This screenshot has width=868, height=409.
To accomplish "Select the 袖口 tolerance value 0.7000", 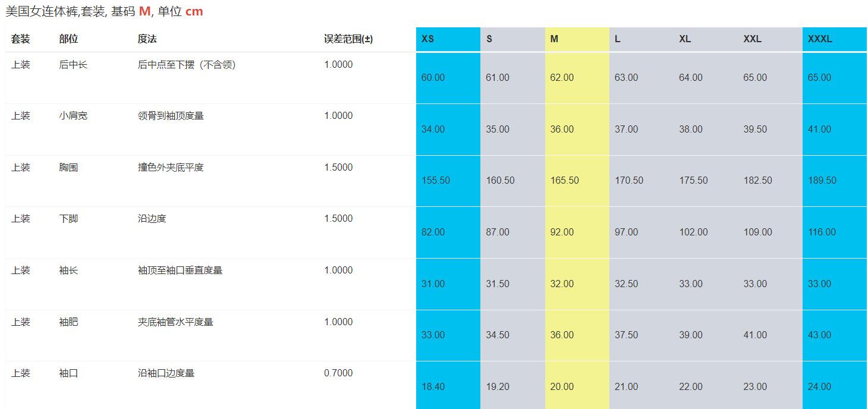I will 338,373.
